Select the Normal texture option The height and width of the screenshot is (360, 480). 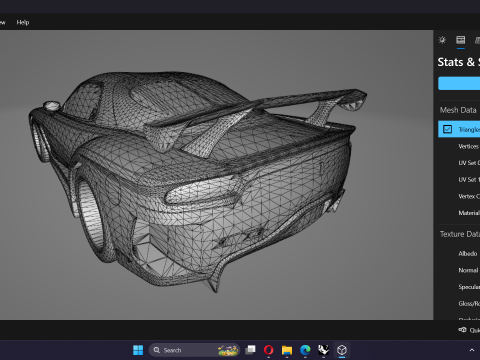pyautogui.click(x=468, y=270)
